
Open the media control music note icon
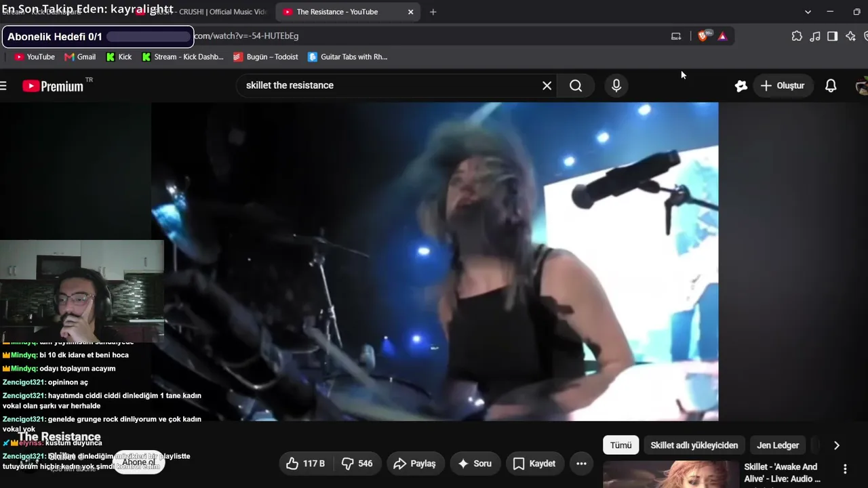point(815,36)
